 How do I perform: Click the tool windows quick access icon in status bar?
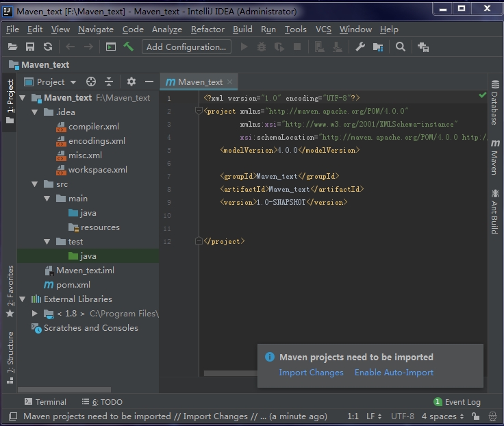(x=13, y=416)
